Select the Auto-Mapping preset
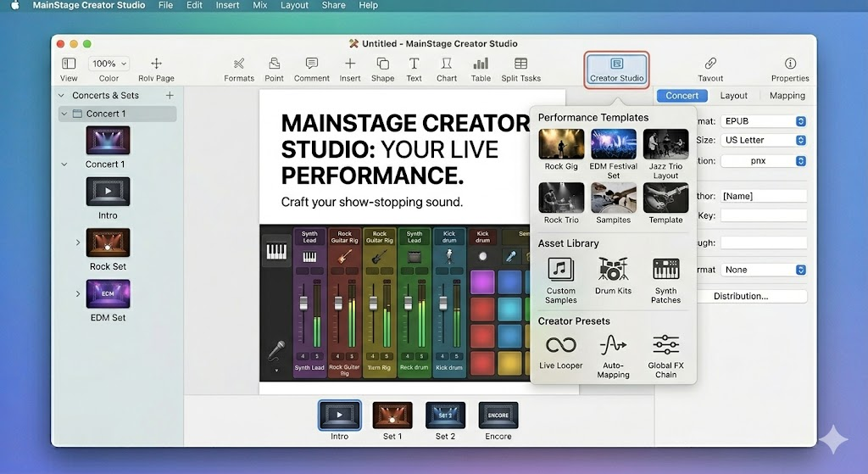868x474 pixels. point(613,345)
